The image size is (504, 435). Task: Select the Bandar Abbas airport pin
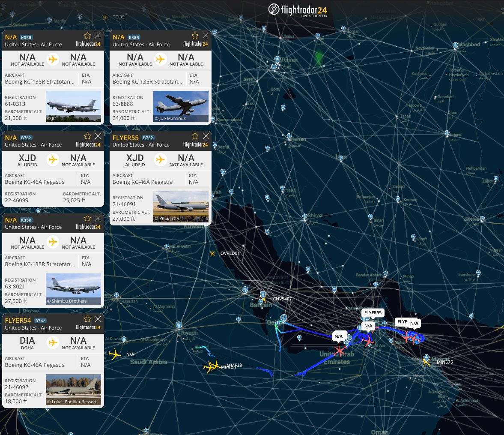tap(385, 273)
